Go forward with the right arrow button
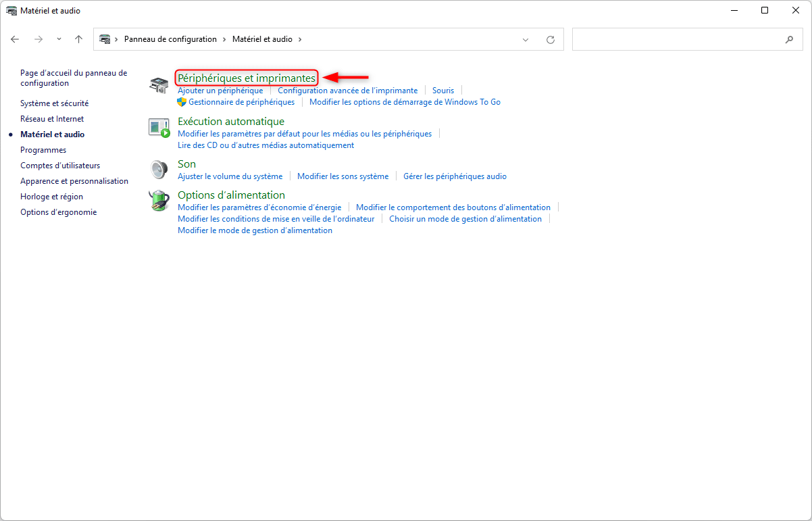The height and width of the screenshot is (521, 812). 39,39
